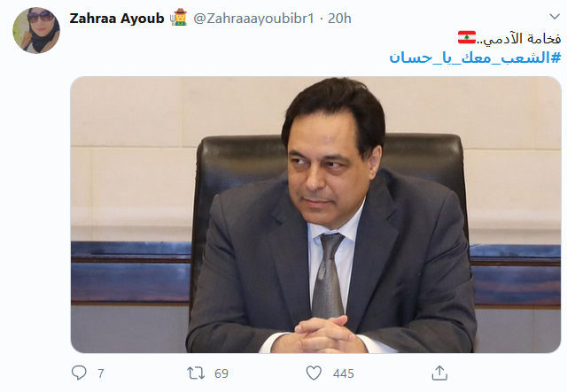
Task: View the like count of 445
Action: point(344,373)
